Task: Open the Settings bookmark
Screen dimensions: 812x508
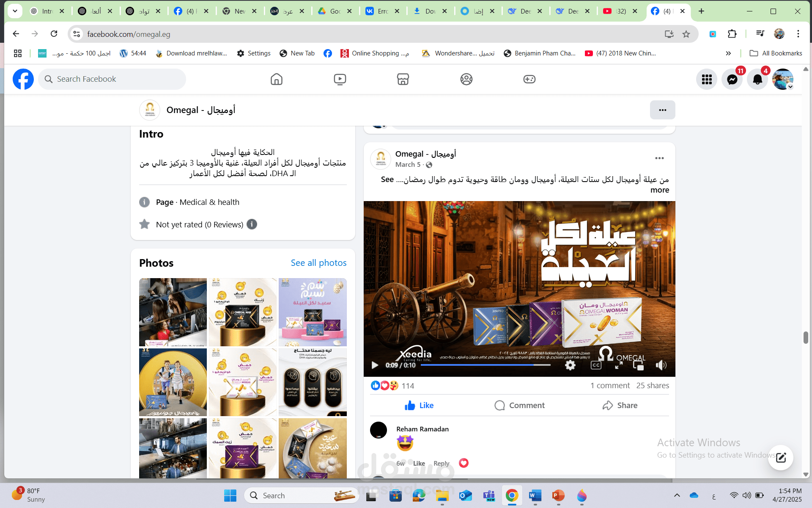Action: pos(254,53)
